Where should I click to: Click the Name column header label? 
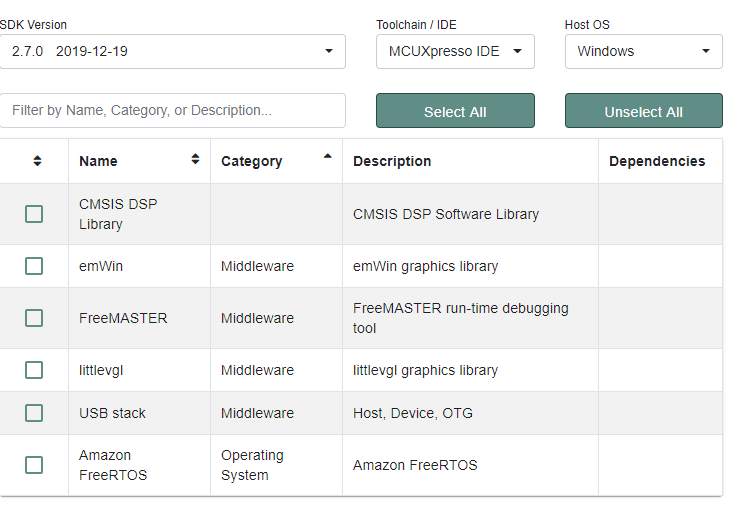(98, 161)
